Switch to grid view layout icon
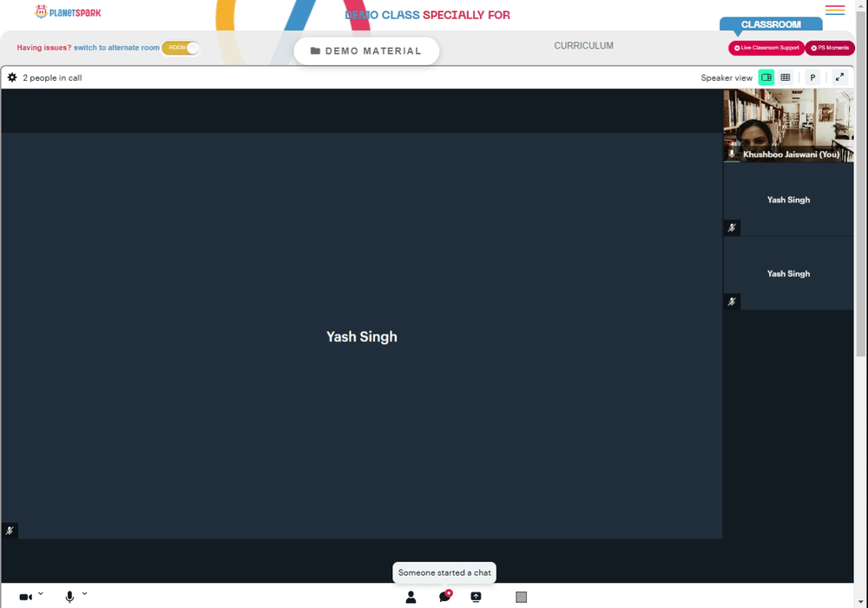This screenshot has width=868, height=608. click(x=785, y=77)
